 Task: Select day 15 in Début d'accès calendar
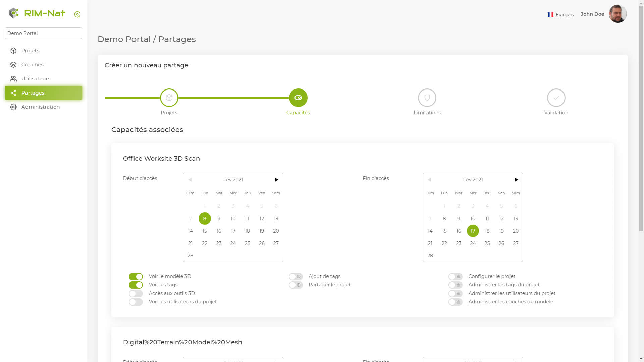click(205, 231)
